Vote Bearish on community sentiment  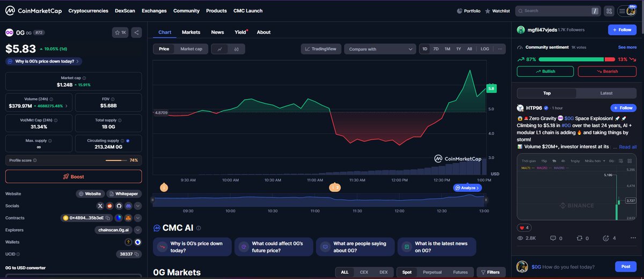(607, 71)
